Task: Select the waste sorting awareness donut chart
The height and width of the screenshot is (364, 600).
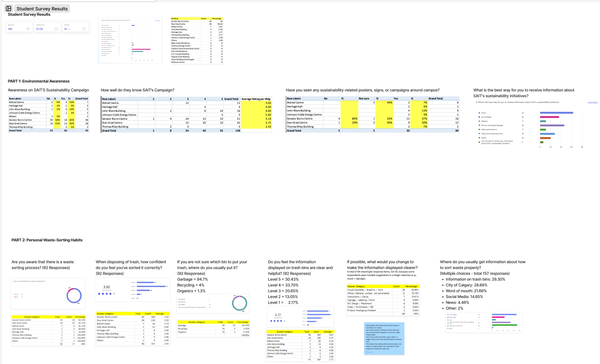Action: coord(48,294)
